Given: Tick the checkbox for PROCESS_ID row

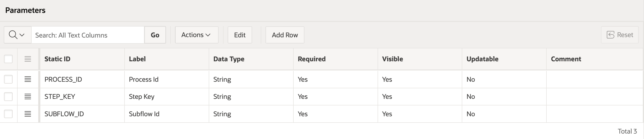Looking at the screenshot, I should (x=8, y=79).
